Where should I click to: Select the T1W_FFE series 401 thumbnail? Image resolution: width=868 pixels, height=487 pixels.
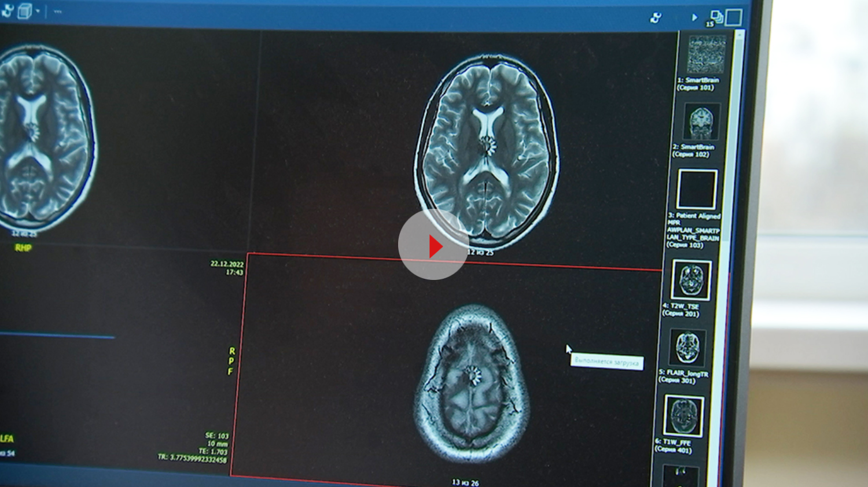[684, 416]
